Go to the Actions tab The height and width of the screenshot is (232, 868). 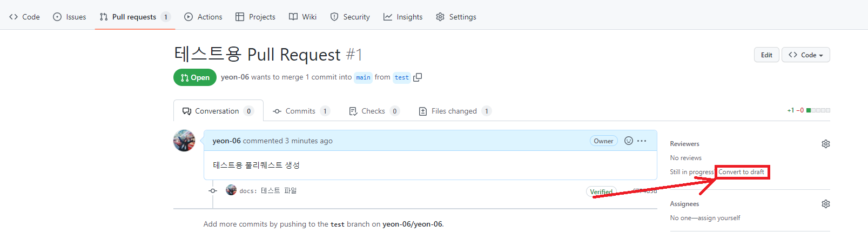coord(203,17)
